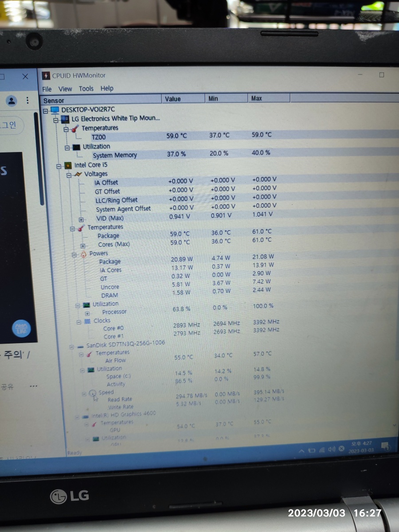The height and width of the screenshot is (532, 399).
Task: Click the browser window vertical scrollbar
Action: (x=39, y=158)
